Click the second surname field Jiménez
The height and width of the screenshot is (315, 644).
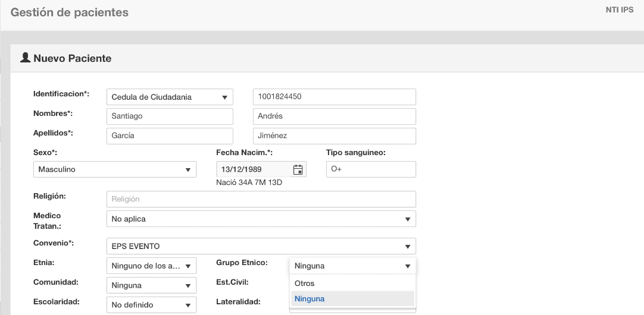point(334,136)
